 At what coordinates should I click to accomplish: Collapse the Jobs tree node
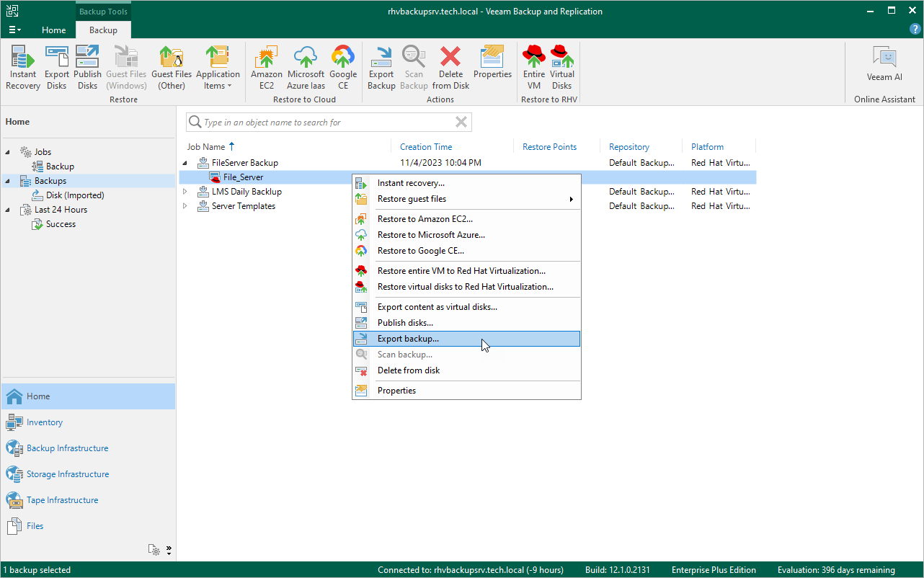click(x=8, y=152)
